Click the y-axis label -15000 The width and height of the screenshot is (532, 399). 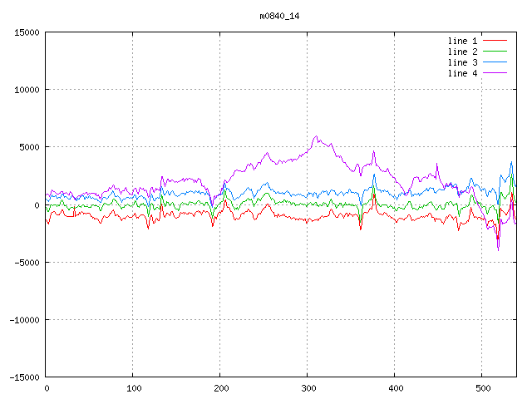[x=24, y=377]
